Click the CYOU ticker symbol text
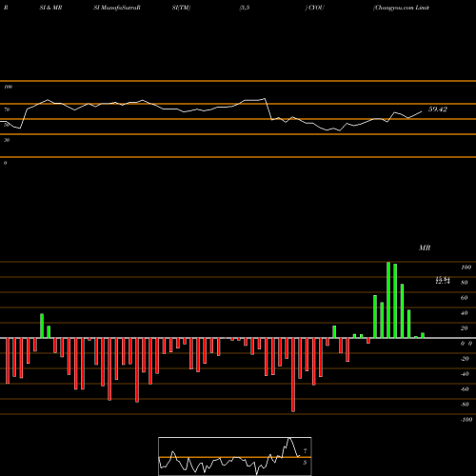 tap(316, 8)
